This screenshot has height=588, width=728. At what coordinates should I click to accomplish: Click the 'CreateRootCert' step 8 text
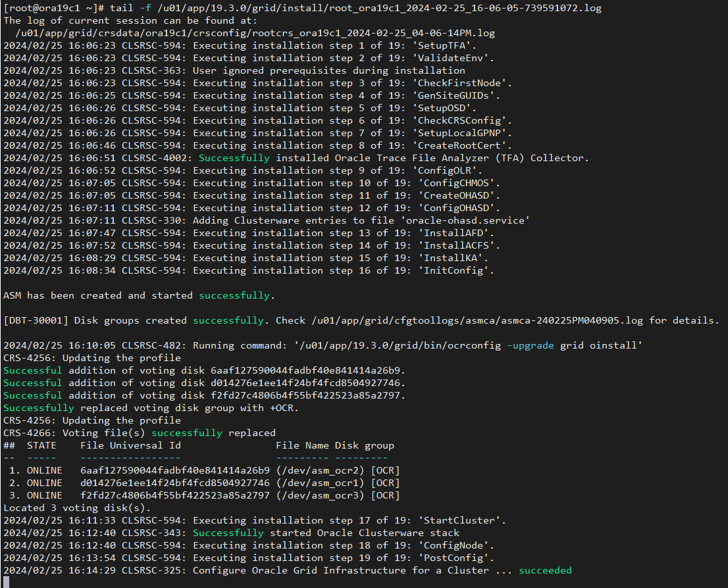coord(459,146)
